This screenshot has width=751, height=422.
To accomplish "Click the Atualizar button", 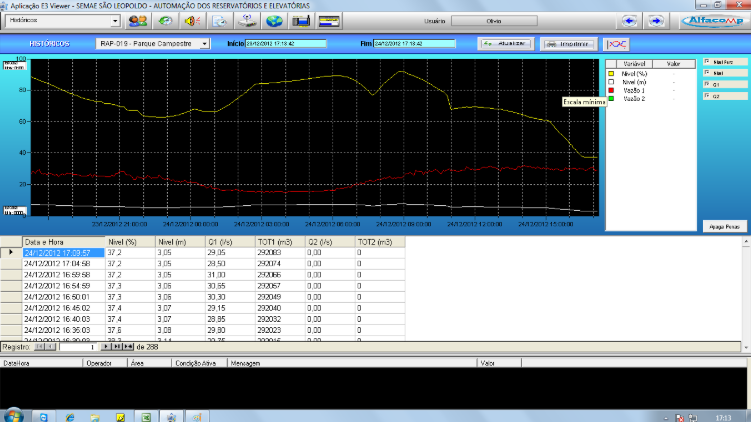I will click(x=506, y=44).
